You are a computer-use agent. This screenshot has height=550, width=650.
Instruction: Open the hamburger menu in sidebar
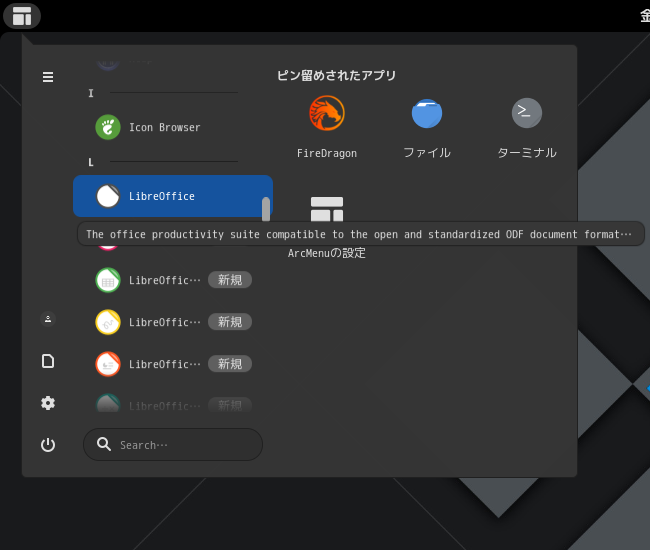(48, 77)
